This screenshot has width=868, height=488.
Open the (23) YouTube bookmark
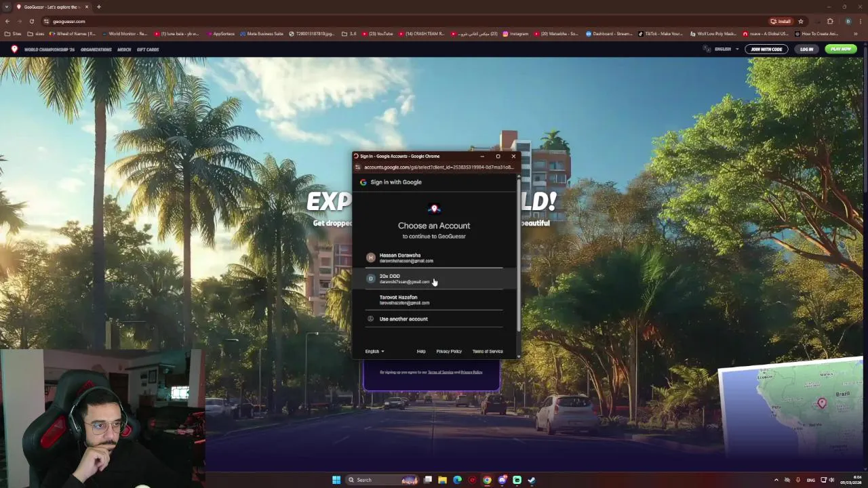click(378, 33)
